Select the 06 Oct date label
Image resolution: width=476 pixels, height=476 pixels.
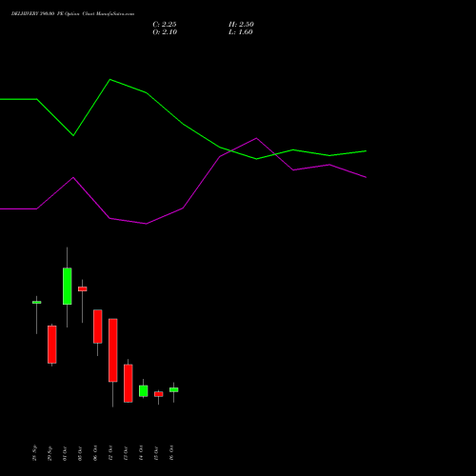point(95,452)
